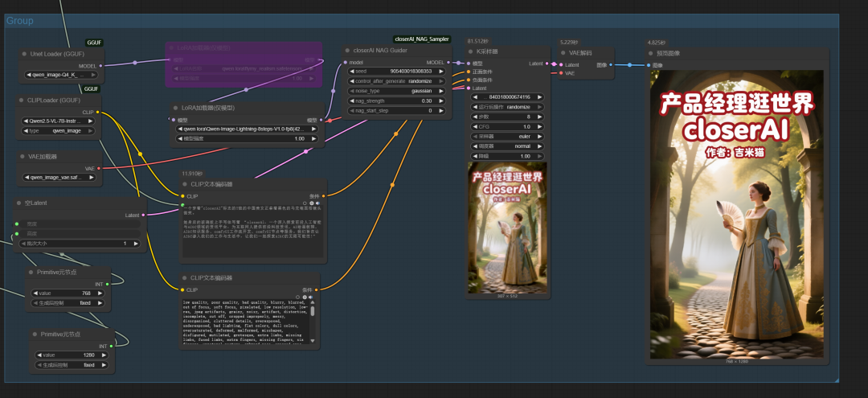Click the Primitive value 1280 field
This screenshot has width=868, height=398.
(72, 355)
